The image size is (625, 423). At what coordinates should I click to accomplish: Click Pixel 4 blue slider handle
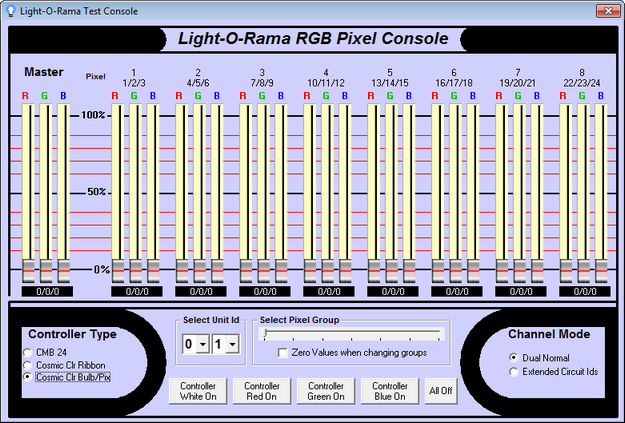tap(345, 271)
